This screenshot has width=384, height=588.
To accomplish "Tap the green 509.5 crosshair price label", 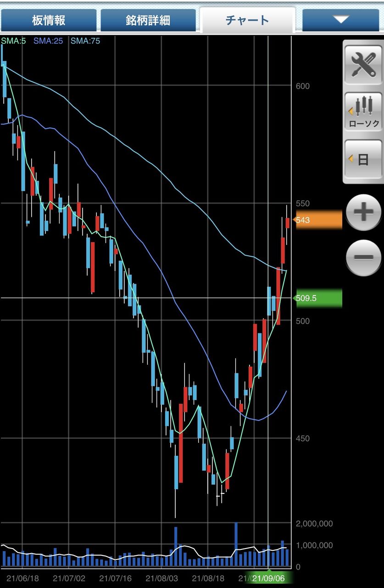I will (317, 298).
